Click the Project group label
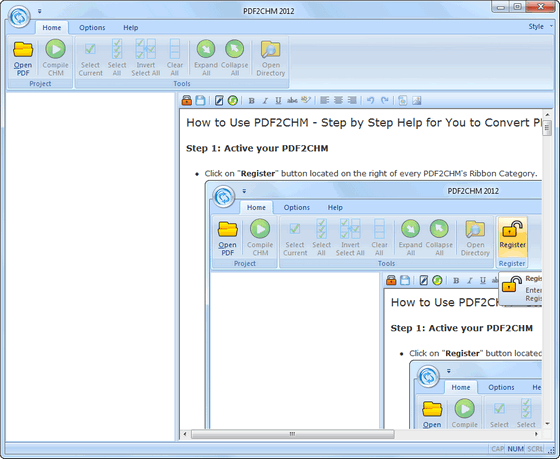The image size is (560, 459). point(40,84)
